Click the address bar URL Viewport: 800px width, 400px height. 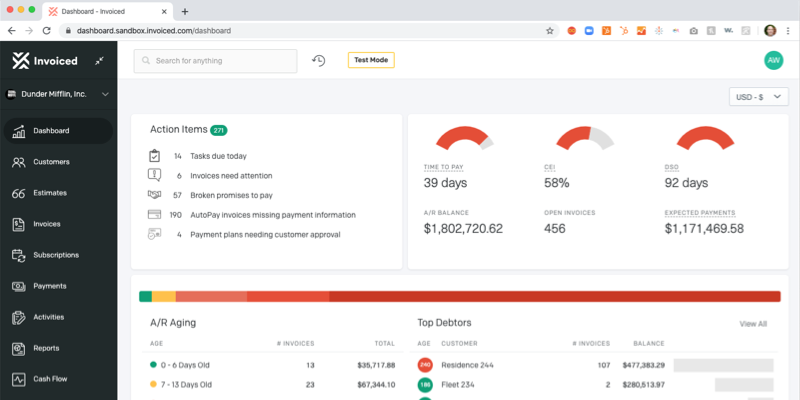[x=154, y=31]
